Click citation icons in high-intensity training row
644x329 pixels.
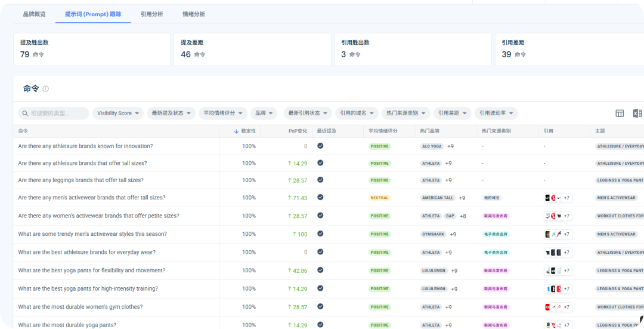pos(558,289)
